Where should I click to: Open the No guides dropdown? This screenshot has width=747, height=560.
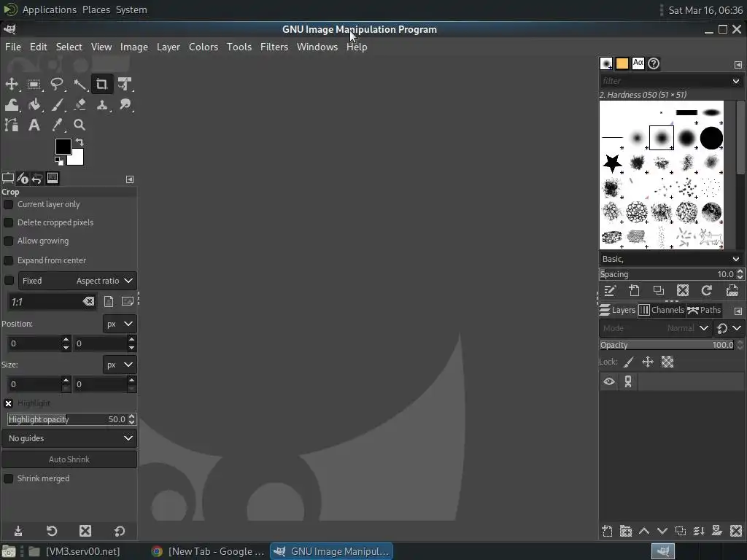click(x=69, y=438)
